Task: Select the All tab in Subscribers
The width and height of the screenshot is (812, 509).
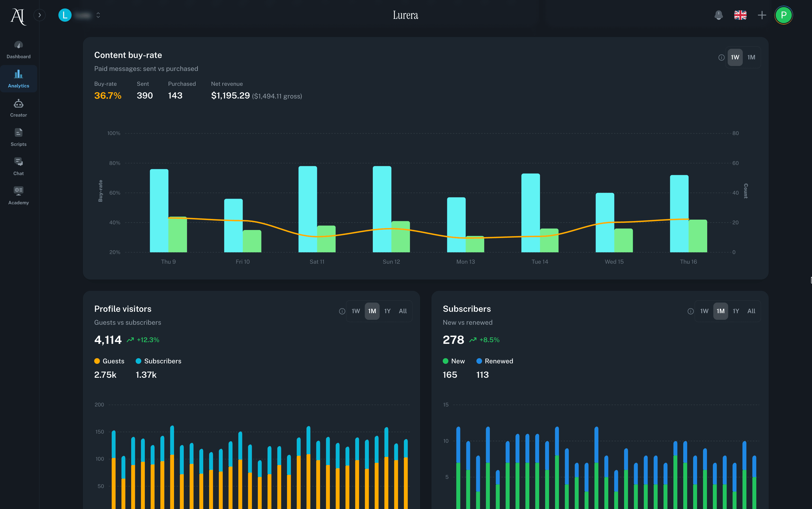Action: point(751,311)
